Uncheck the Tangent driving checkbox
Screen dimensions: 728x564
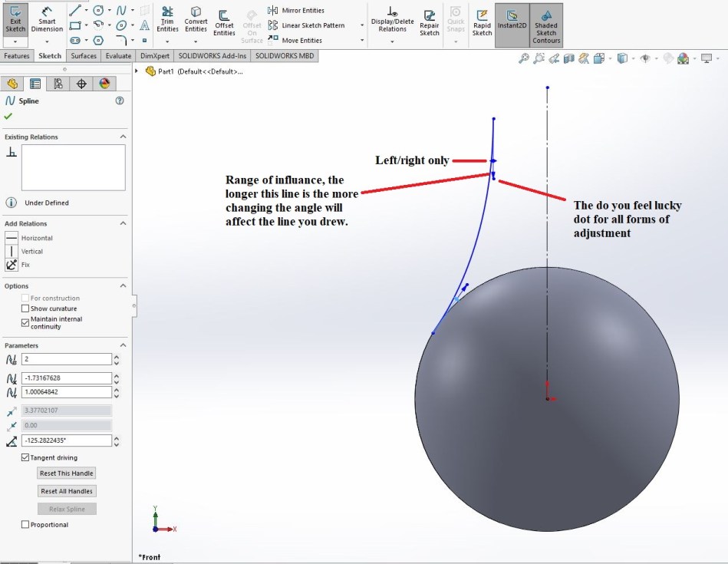[25, 458]
